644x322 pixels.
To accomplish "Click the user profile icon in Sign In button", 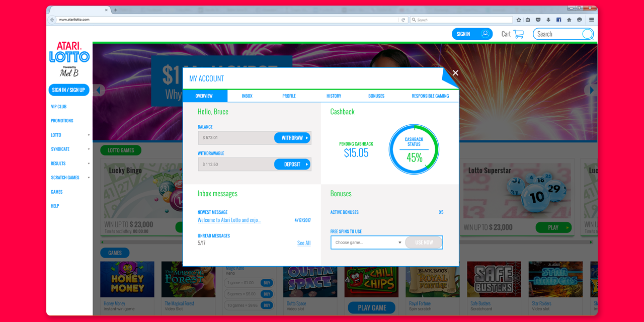I will pos(485,34).
